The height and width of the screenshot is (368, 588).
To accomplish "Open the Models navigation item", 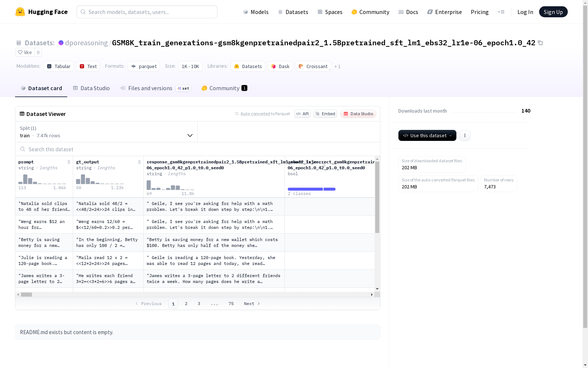I will (x=256, y=12).
